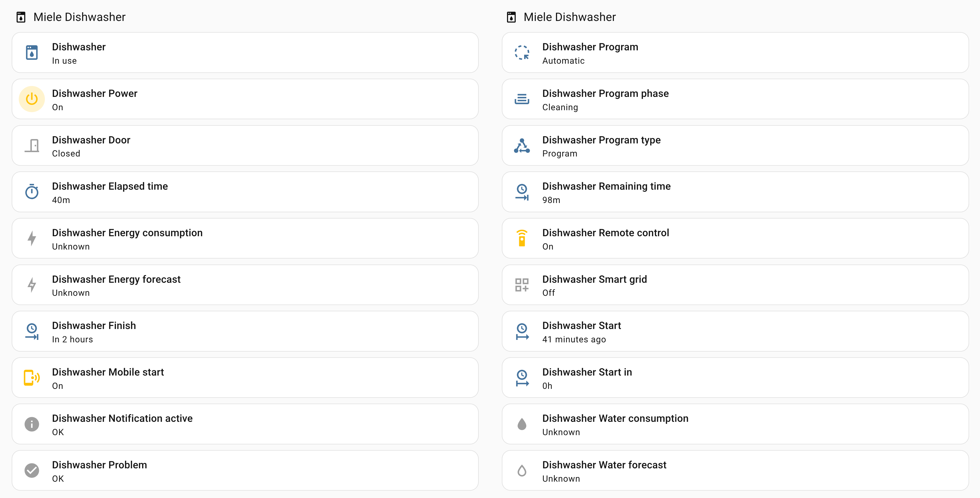Click the Dishwasher Remote control icon
This screenshot has width=980, height=498.
[x=522, y=238]
